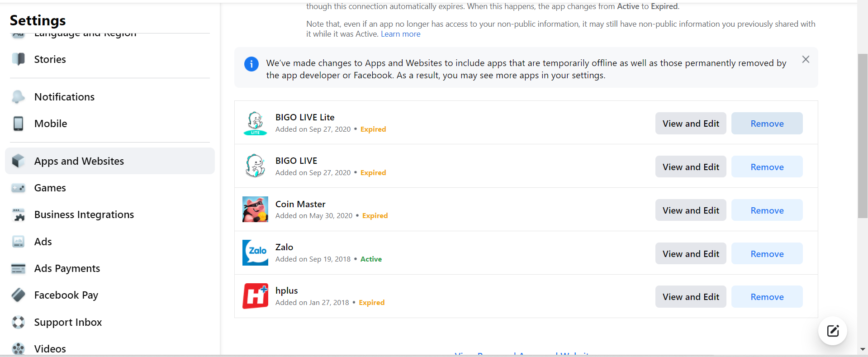868x357 pixels.
Task: Click View and Edit for BIGO LIVE Lite
Action: 691,124
